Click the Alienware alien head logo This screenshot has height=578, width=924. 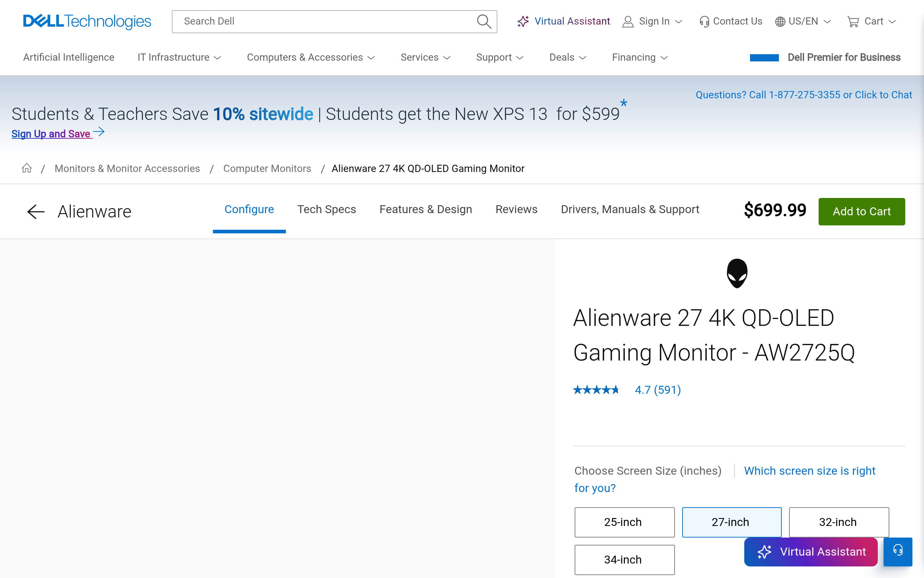[737, 273]
